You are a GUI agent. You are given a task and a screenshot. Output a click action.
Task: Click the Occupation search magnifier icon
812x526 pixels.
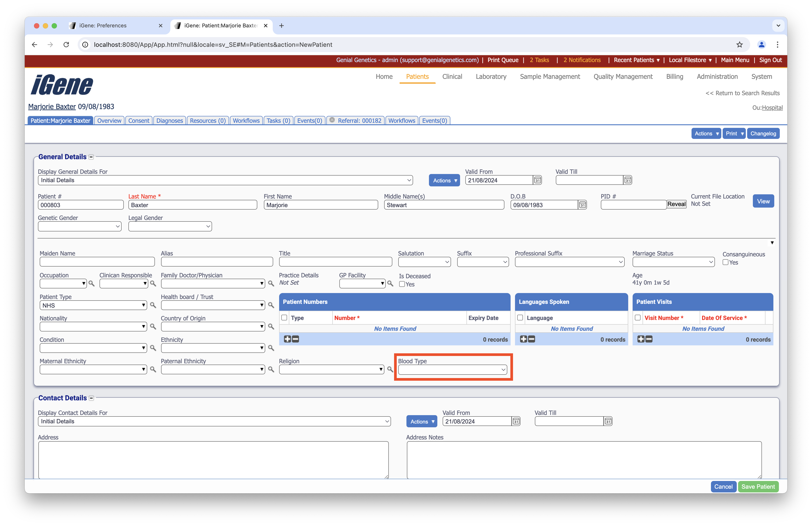click(91, 283)
